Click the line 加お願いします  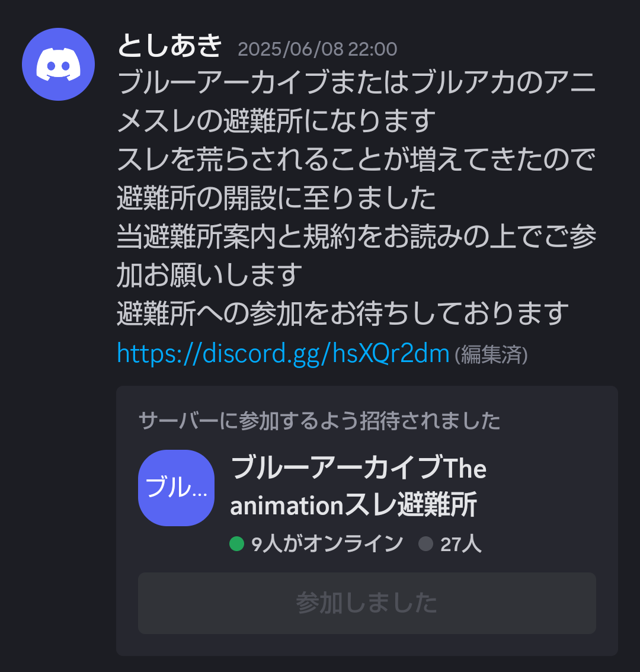tap(209, 275)
